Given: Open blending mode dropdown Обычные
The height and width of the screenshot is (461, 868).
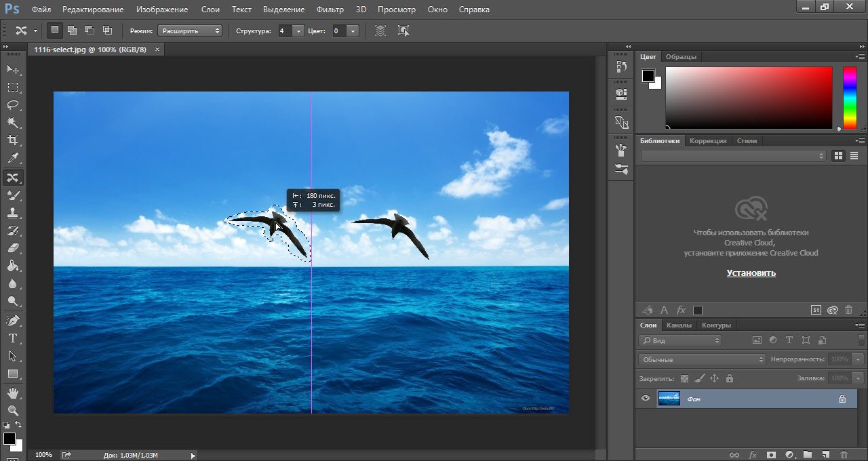Looking at the screenshot, I should pos(702,359).
